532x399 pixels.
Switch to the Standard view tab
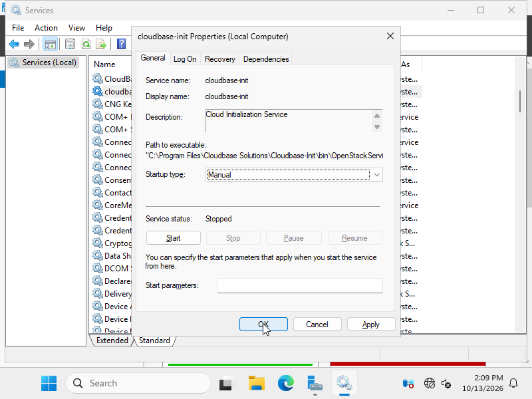pos(154,340)
